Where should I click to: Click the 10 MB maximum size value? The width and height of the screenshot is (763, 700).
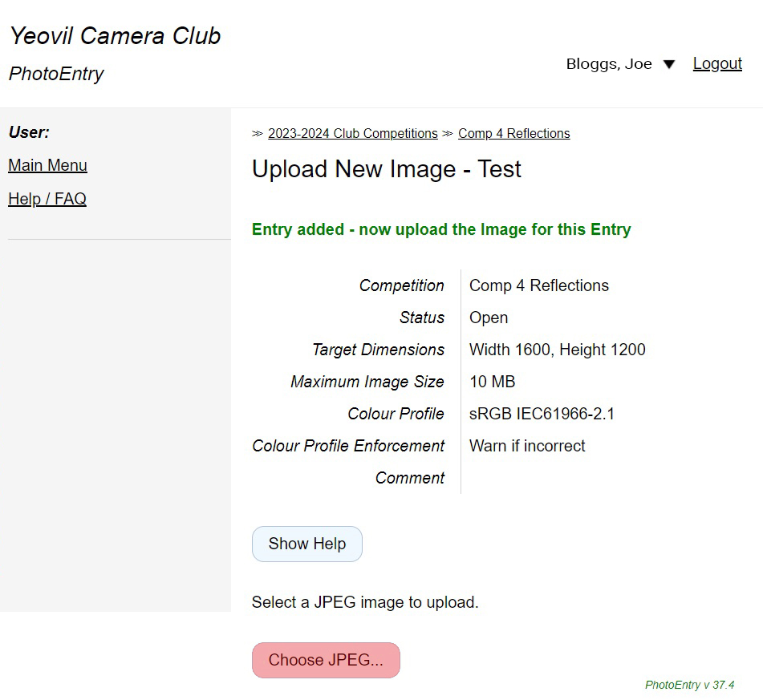[492, 382]
